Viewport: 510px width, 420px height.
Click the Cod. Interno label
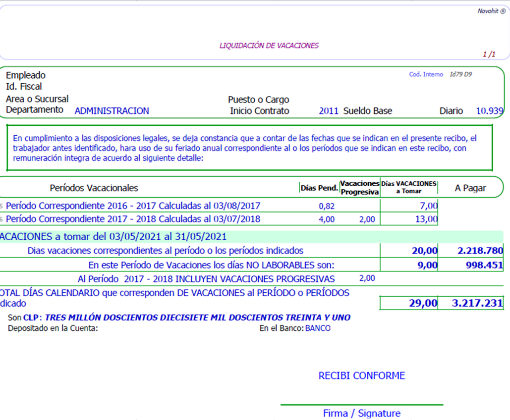[426, 74]
